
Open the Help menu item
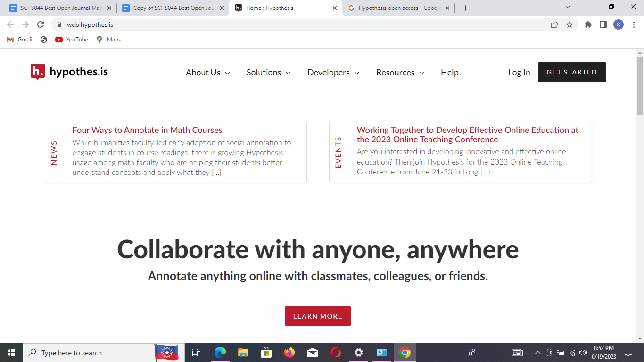point(449,72)
